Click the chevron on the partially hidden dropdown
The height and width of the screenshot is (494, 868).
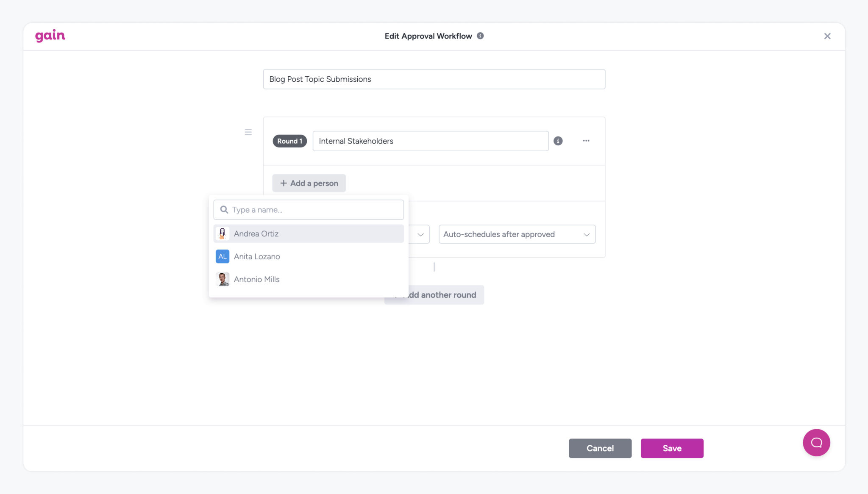[x=420, y=234]
